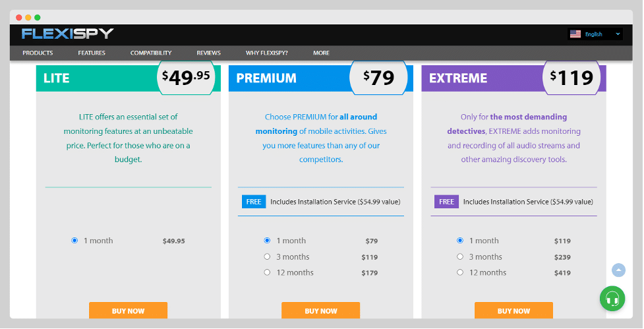This screenshot has height=329, width=644.
Task: Click the Extreme $119 price badge
Action: point(571,78)
